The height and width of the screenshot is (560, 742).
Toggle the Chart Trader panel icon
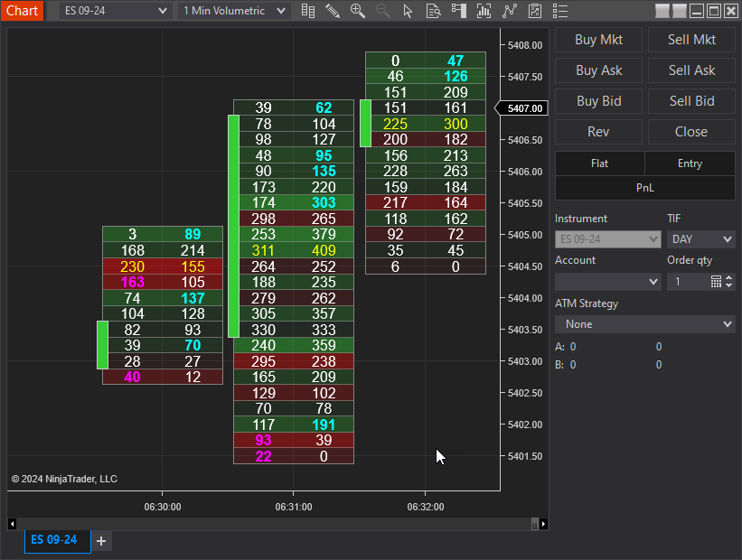click(x=458, y=11)
